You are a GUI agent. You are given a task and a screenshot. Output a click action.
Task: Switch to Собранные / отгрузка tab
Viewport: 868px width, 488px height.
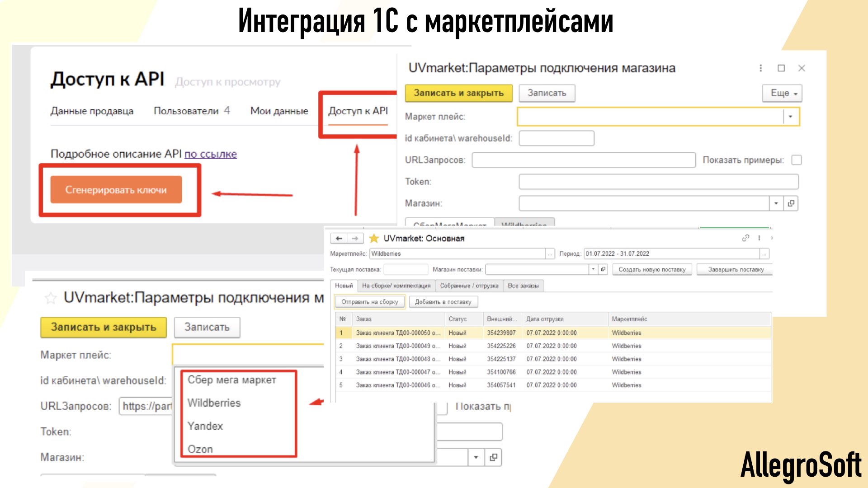(x=469, y=286)
